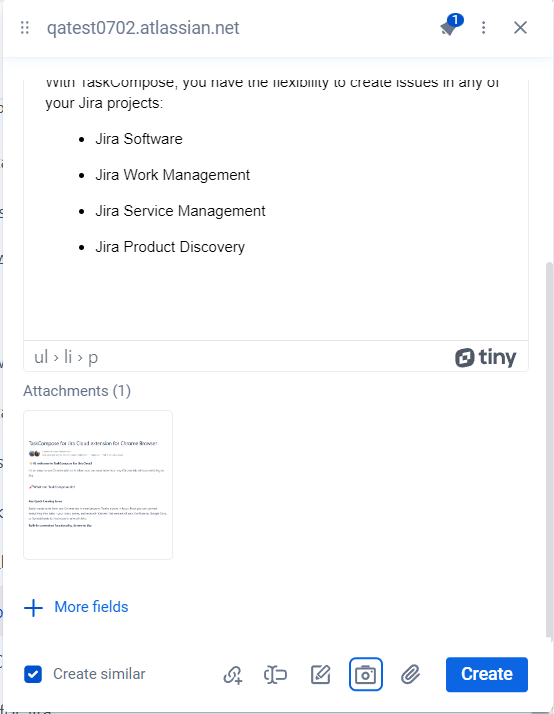This screenshot has width=554, height=714.
Task: Open the pinned notifications icon with badge
Action: click(451, 26)
